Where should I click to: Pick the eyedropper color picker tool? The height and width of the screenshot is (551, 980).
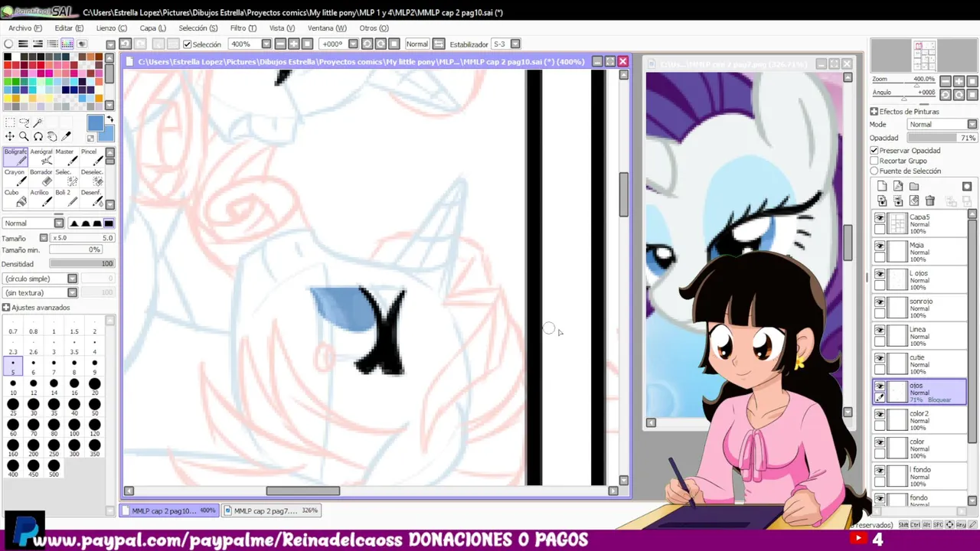coord(67,137)
